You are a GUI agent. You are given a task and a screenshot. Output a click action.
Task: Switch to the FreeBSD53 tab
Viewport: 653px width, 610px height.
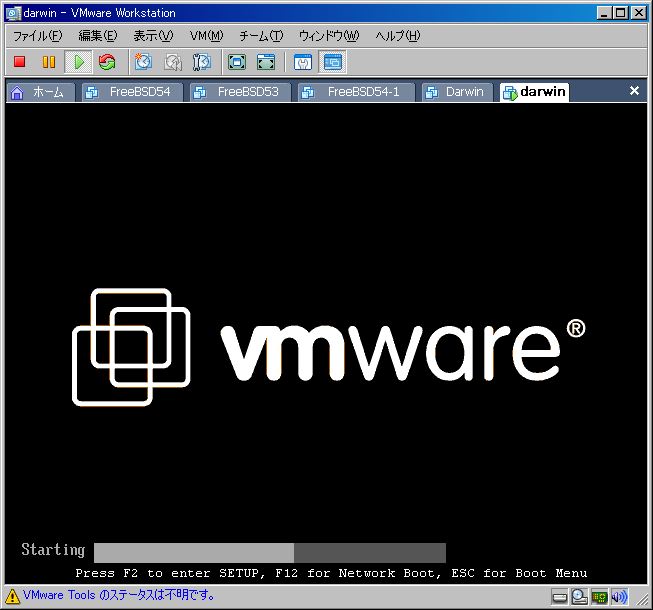pos(240,92)
